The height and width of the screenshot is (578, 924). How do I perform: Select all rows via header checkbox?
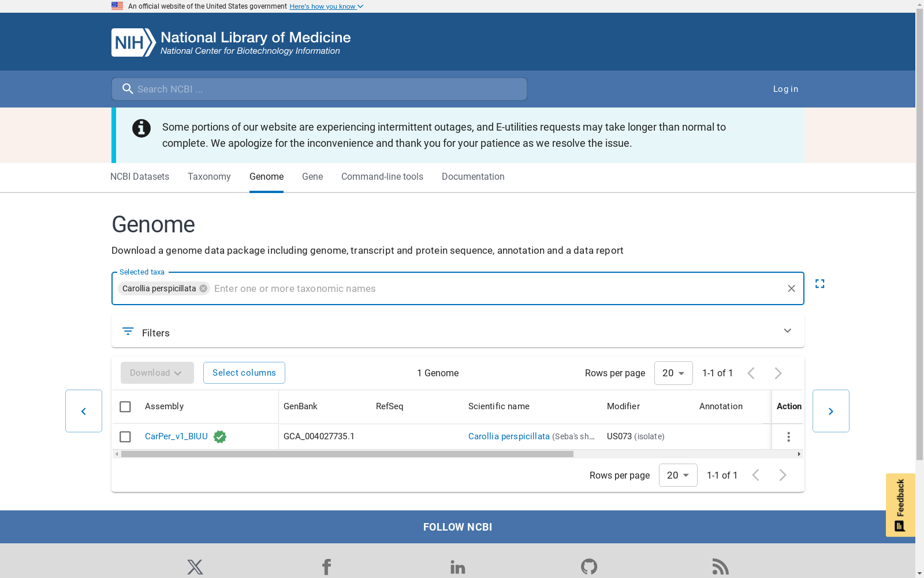click(125, 407)
